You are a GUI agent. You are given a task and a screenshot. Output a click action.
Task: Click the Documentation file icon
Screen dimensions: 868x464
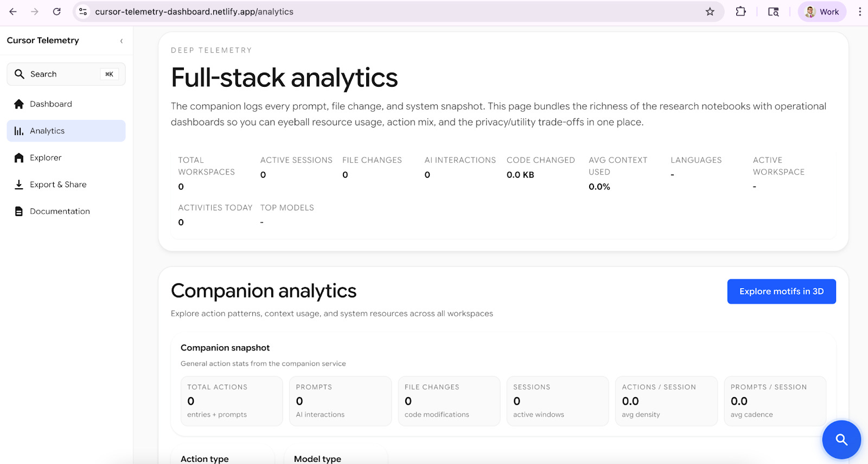point(19,211)
